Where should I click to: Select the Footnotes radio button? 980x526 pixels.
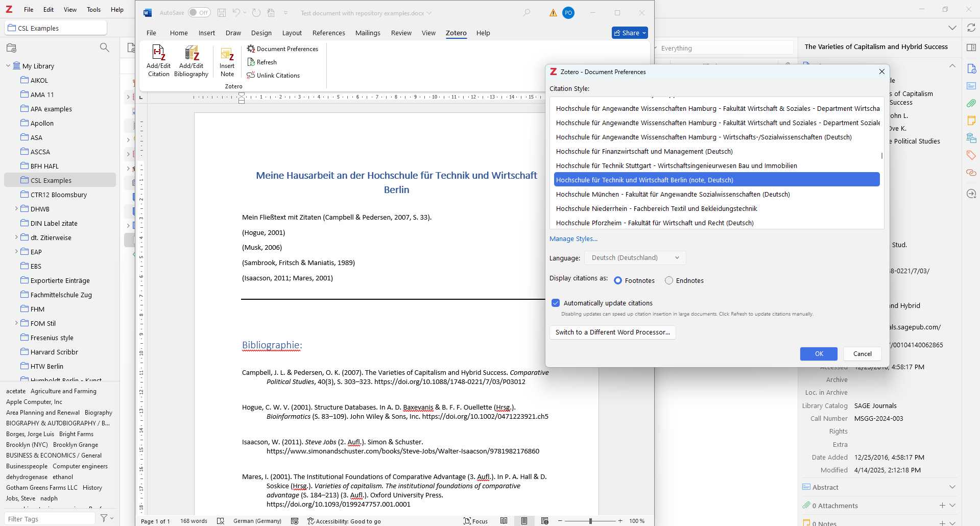[617, 280]
